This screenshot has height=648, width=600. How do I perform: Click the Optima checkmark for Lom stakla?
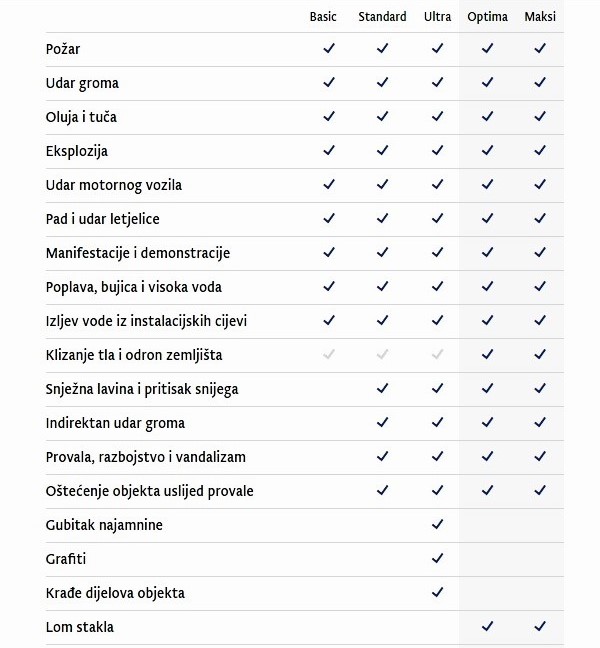coord(487,626)
